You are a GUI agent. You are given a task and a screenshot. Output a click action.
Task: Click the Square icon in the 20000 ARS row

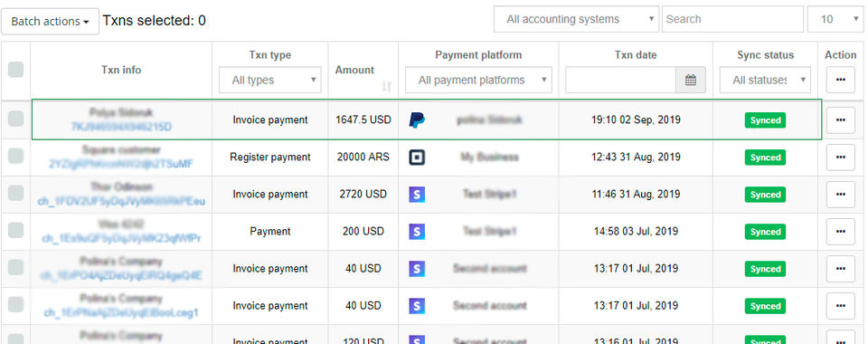[x=417, y=158]
